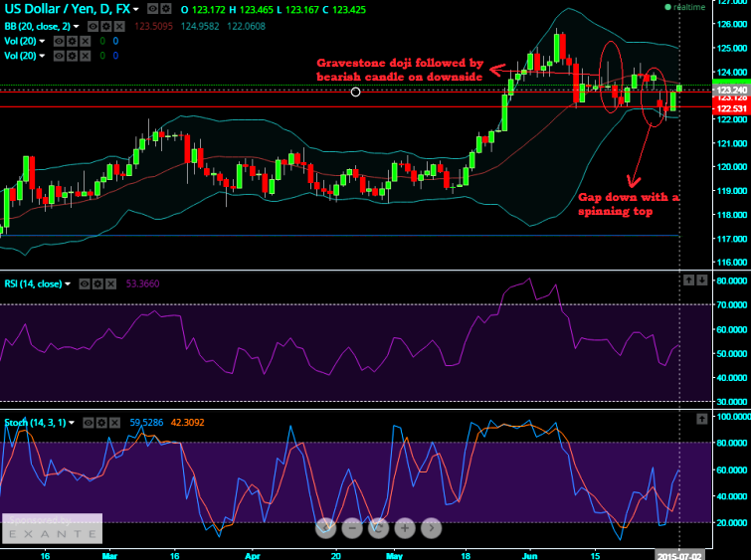This screenshot has width=751, height=560.
Task: Click 'Gap down with a spinning top' annotation
Action: 629,204
